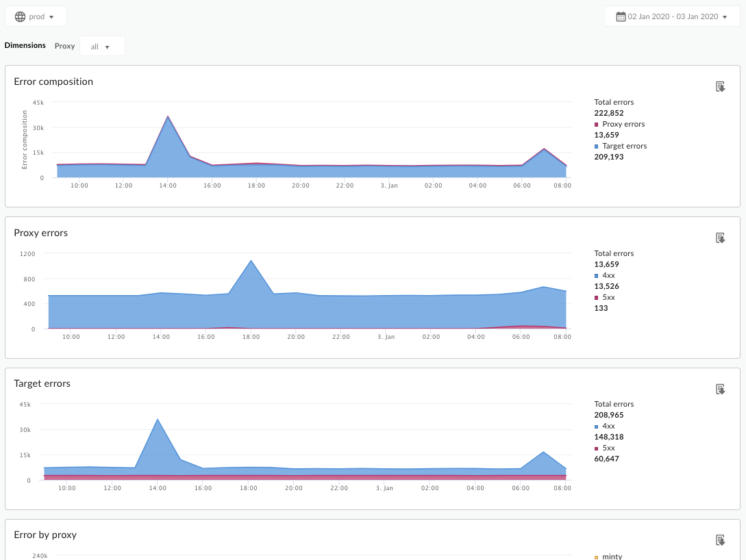Click the Error composition panel title
746x560 pixels.
[x=53, y=81]
